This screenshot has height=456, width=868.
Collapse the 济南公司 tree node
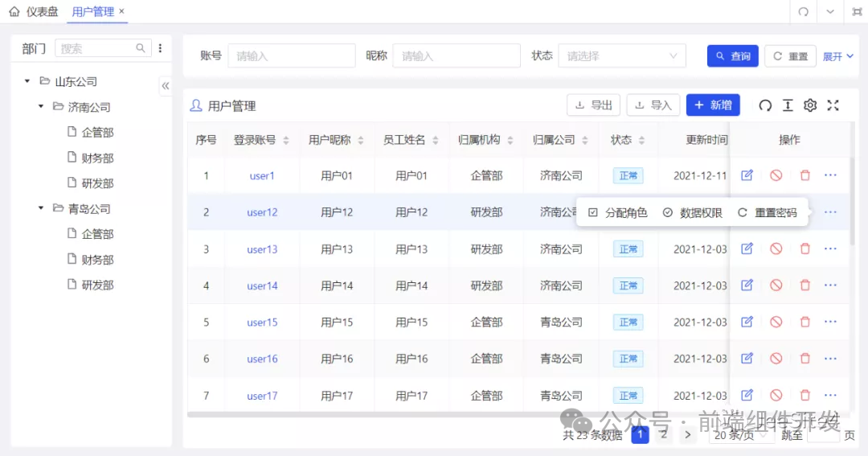[41, 106]
